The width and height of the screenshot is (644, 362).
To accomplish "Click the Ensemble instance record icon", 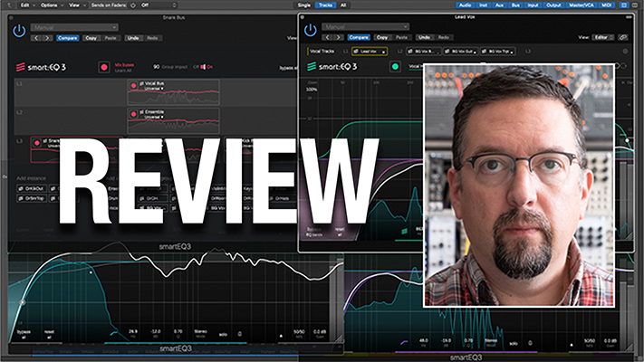I will pyautogui.click(x=131, y=113).
